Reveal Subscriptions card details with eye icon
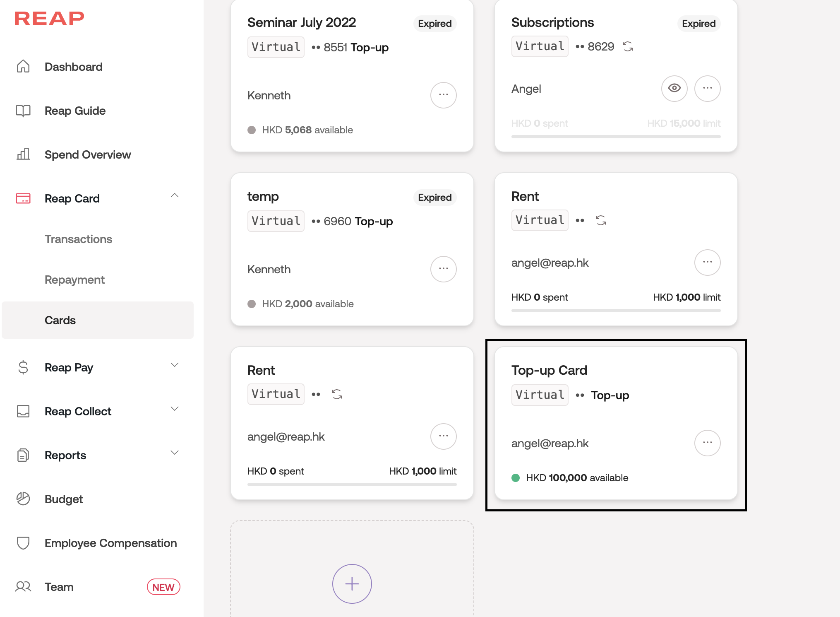 pyautogui.click(x=674, y=88)
